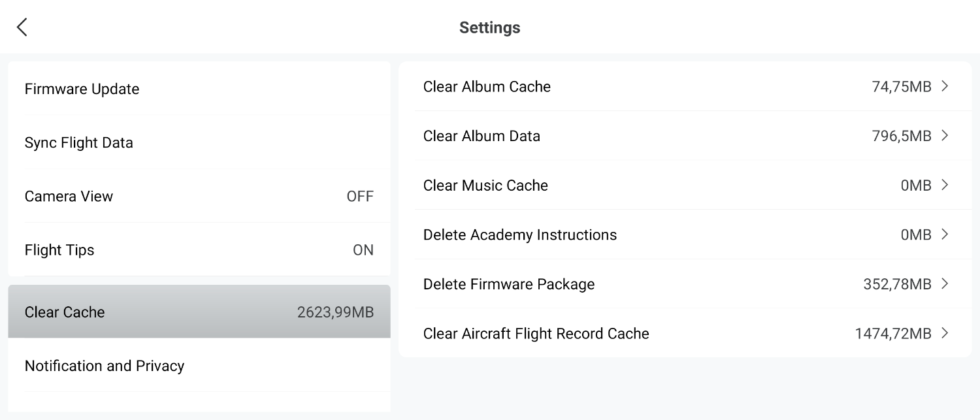Open Firmware Update settings

tap(82, 89)
